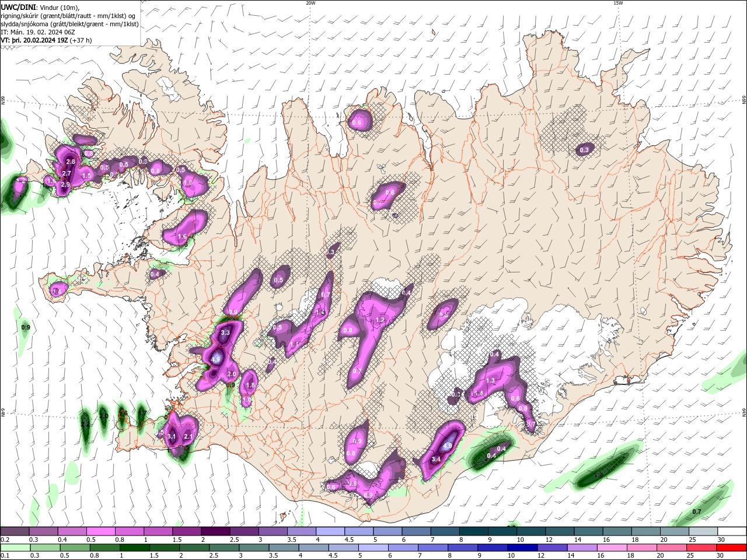Click the 3.4 snow value label
Screen dimensions: 747x560
(436, 460)
